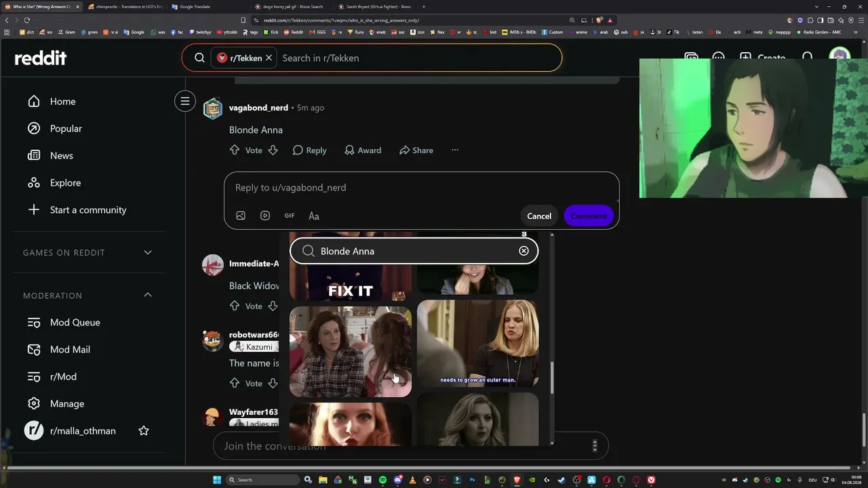868x488 pixels.
Task: Upvote robotwars66's comment
Action: click(x=235, y=384)
